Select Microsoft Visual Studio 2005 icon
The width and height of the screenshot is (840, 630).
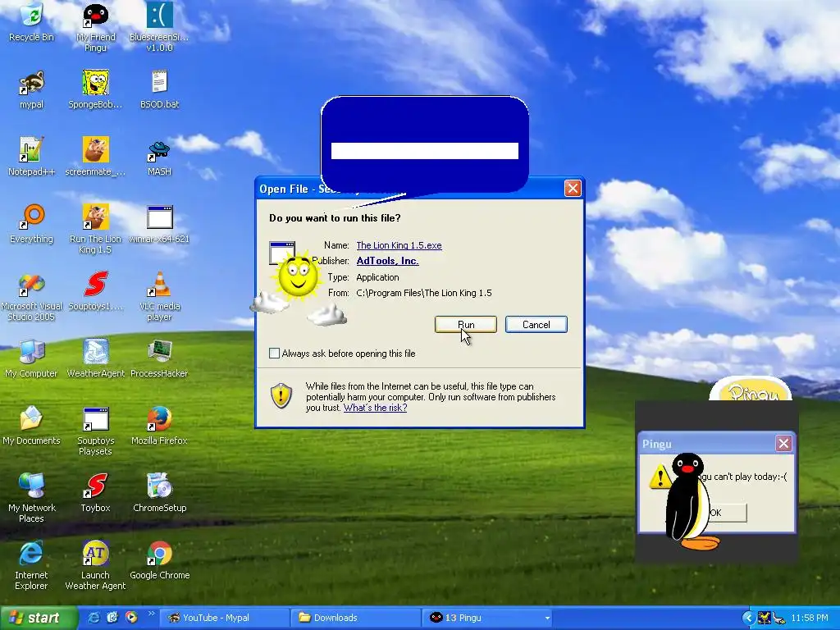click(x=32, y=296)
